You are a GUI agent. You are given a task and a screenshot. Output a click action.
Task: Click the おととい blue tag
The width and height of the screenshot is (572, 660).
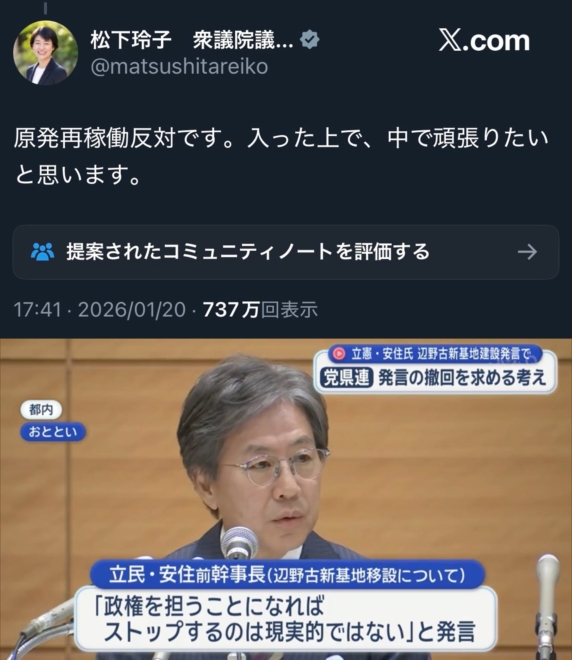(x=53, y=432)
